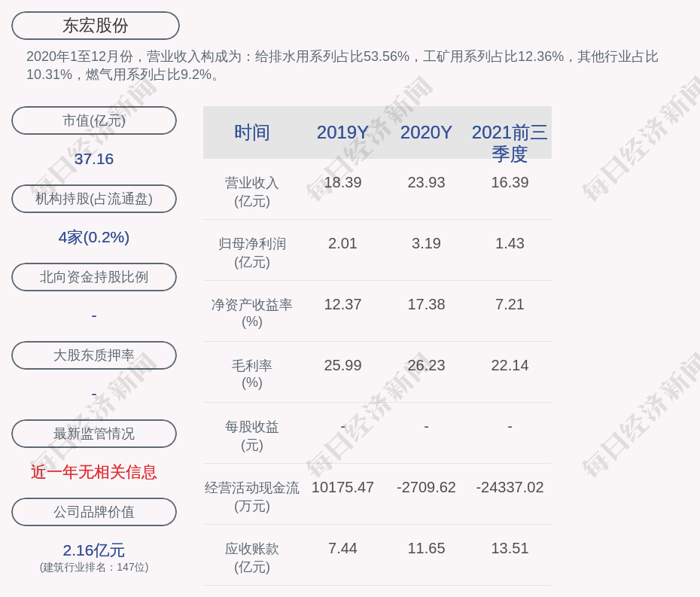This screenshot has height=597, width=700.
Task: Click the ranking note 建筑行业排名：147位
Action: [94, 568]
